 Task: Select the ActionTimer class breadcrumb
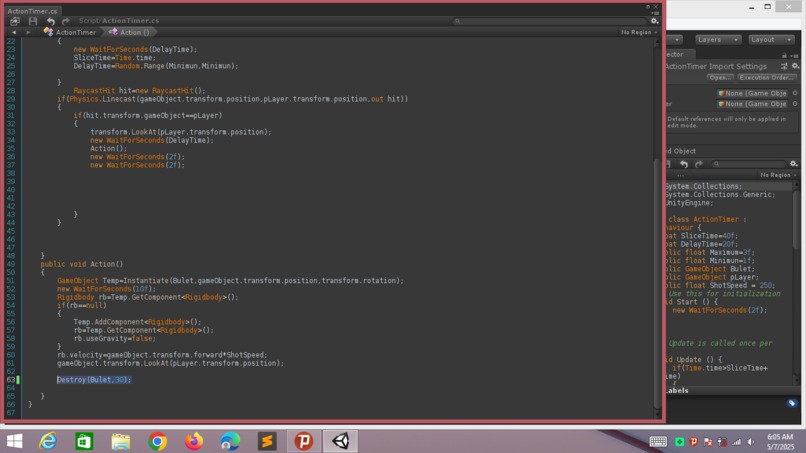[x=70, y=32]
